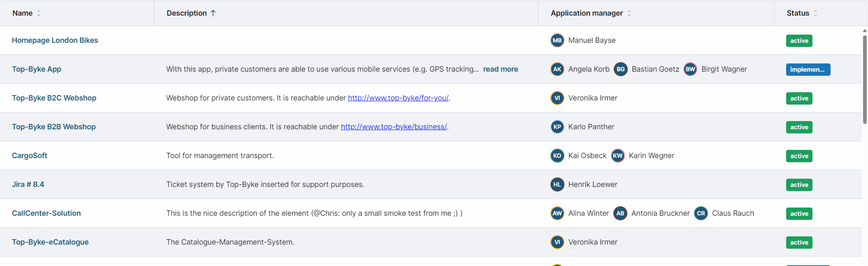The image size is (868, 266).
Task: Click the implemen... status badge
Action: pyautogui.click(x=808, y=70)
